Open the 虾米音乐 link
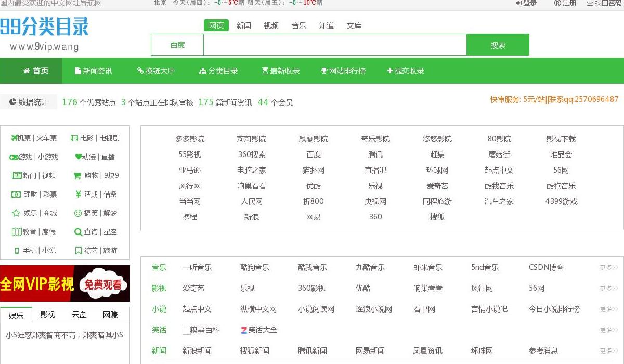624x364 pixels. (428, 267)
